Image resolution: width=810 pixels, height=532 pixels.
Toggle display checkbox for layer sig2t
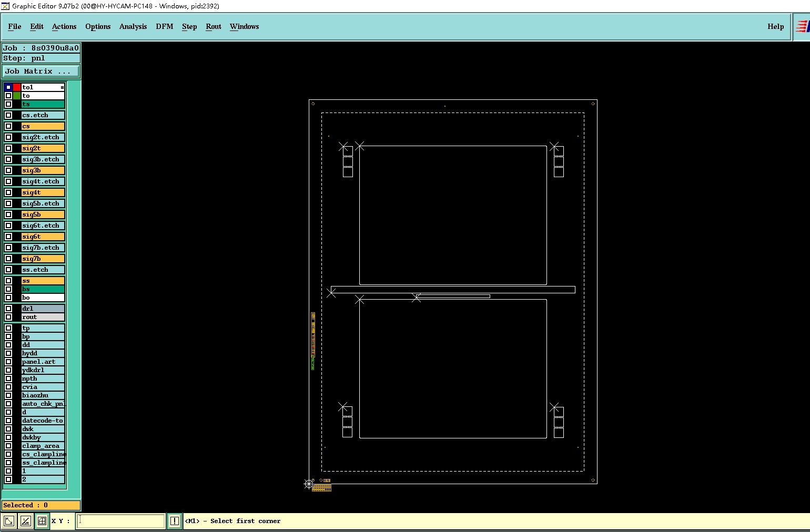pos(8,148)
